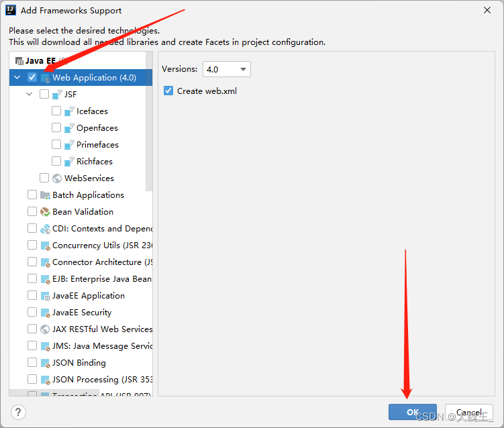Check the JSON Processing checkbox
Screen dimensions: 504x428
[x=32, y=379]
